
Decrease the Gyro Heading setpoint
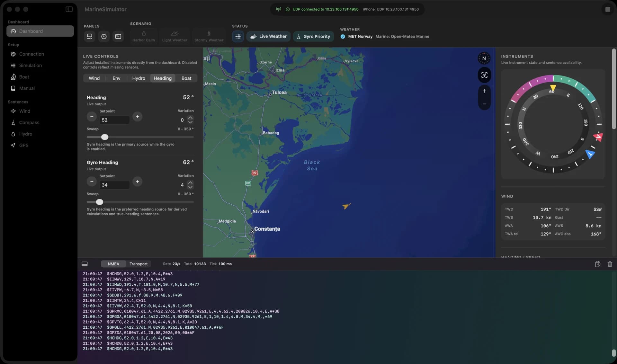[92, 182]
